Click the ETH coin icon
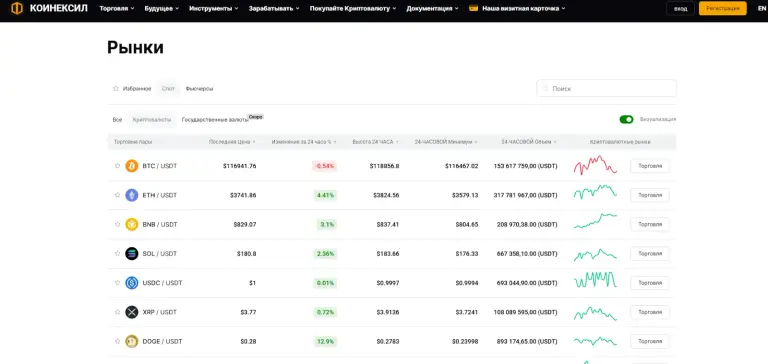The width and height of the screenshot is (768, 364). pyautogui.click(x=132, y=195)
